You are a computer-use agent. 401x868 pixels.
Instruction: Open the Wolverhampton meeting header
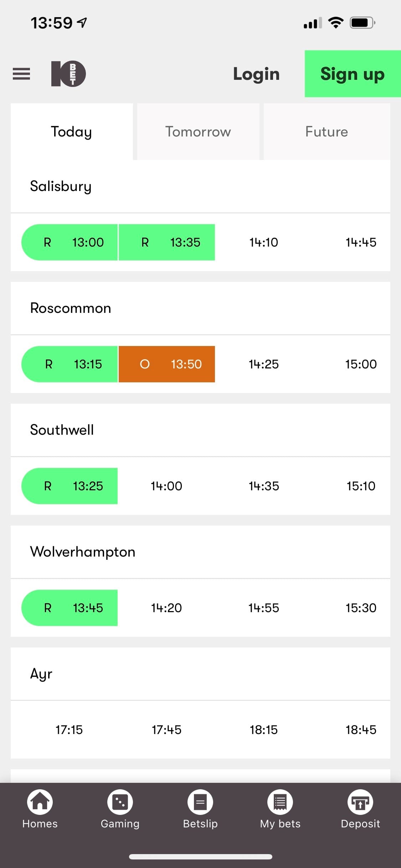tap(200, 552)
